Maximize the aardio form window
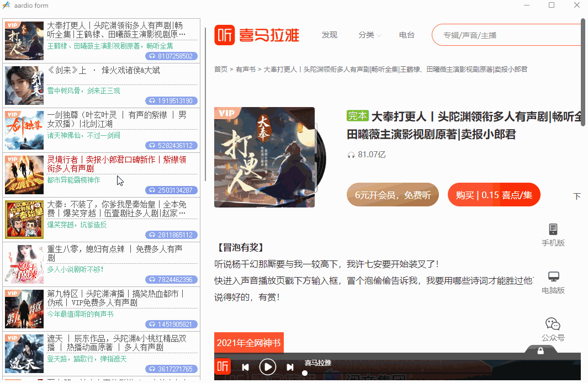 [552, 6]
